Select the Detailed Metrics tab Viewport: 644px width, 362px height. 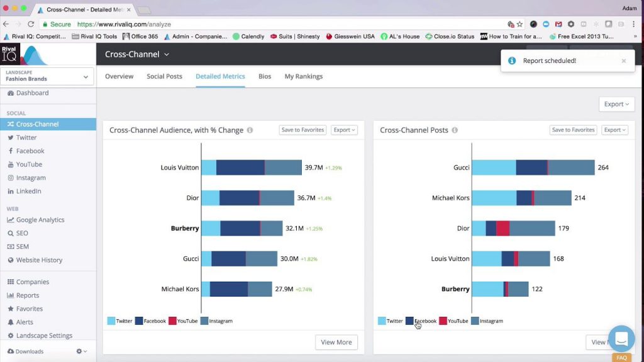click(220, 76)
